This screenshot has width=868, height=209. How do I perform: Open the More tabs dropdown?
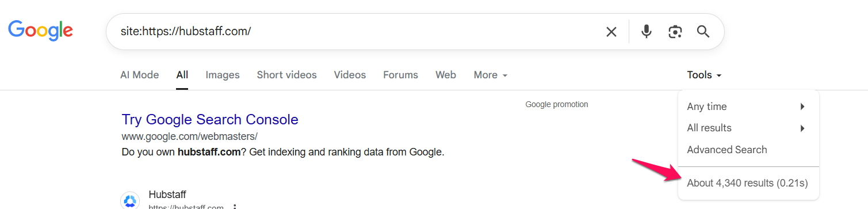tap(491, 75)
